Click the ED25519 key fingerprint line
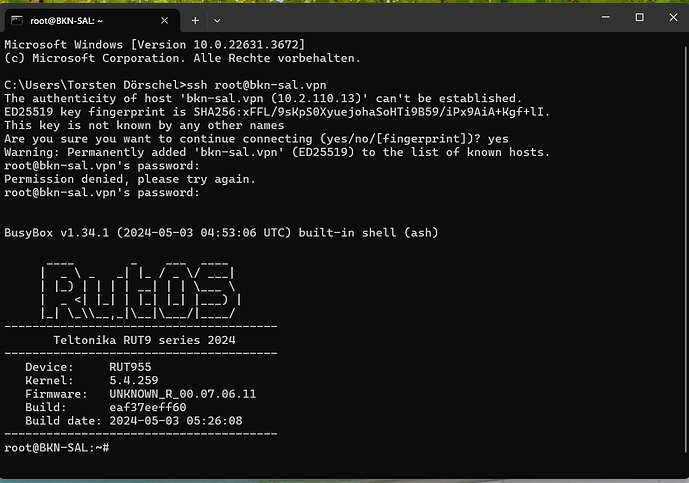This screenshot has height=483, width=689. 277,112
